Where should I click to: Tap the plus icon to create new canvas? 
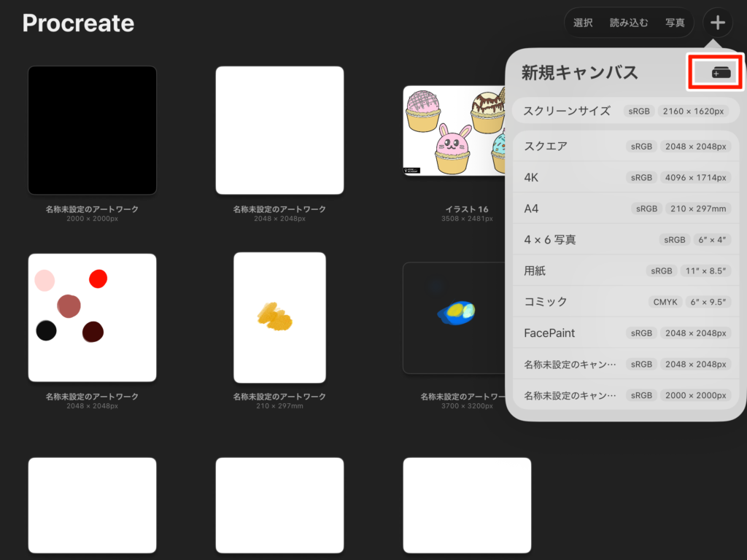tap(718, 23)
